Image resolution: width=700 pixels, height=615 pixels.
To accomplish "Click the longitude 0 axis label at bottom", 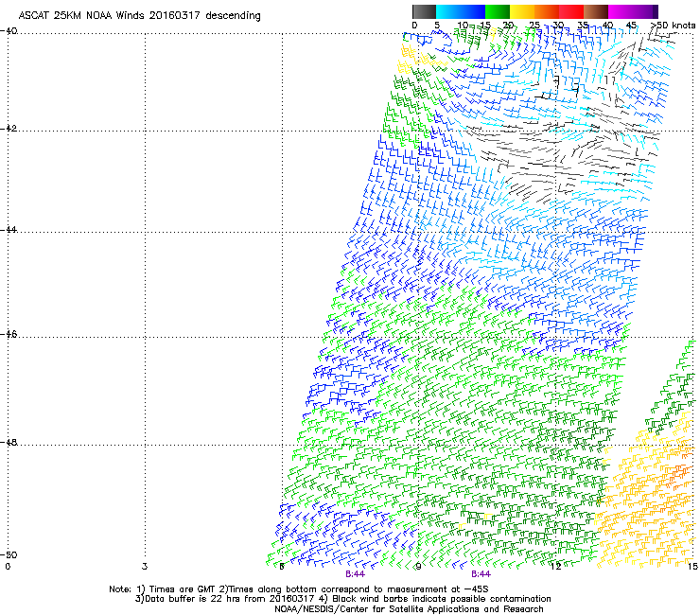I will (x=8, y=567).
